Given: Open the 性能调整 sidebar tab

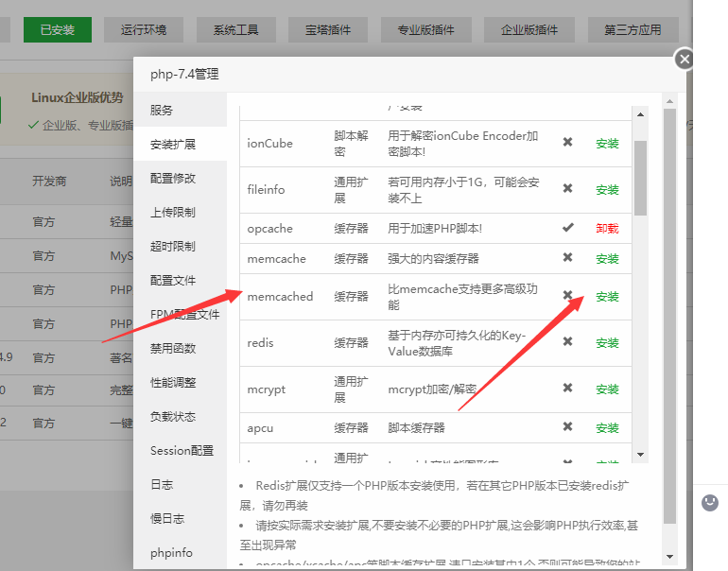Looking at the screenshot, I should [x=181, y=383].
